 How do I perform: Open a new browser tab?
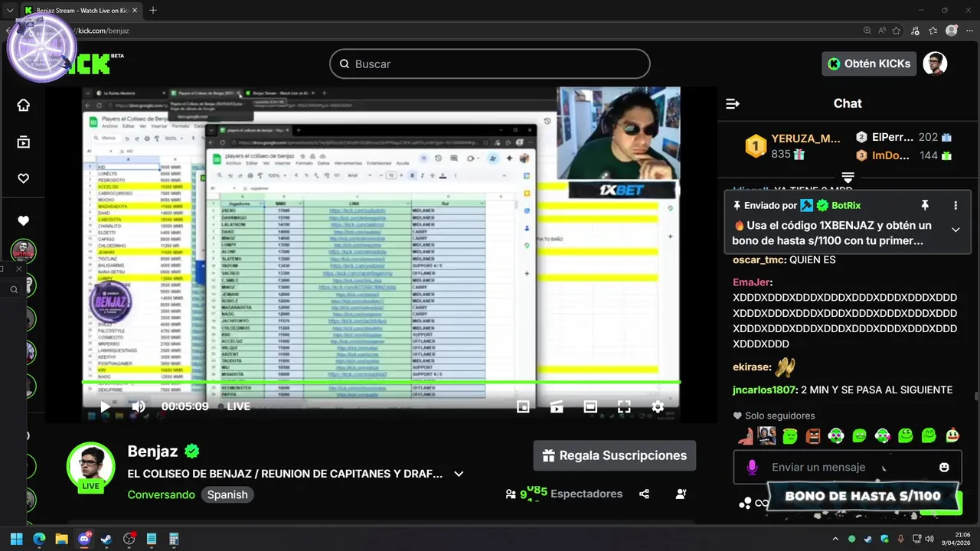(x=153, y=10)
